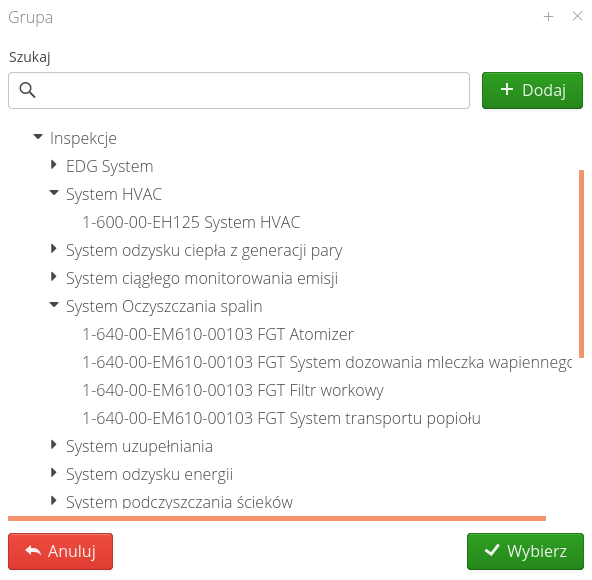
Task: Expand the System odzysku energii node
Action: coord(54,472)
